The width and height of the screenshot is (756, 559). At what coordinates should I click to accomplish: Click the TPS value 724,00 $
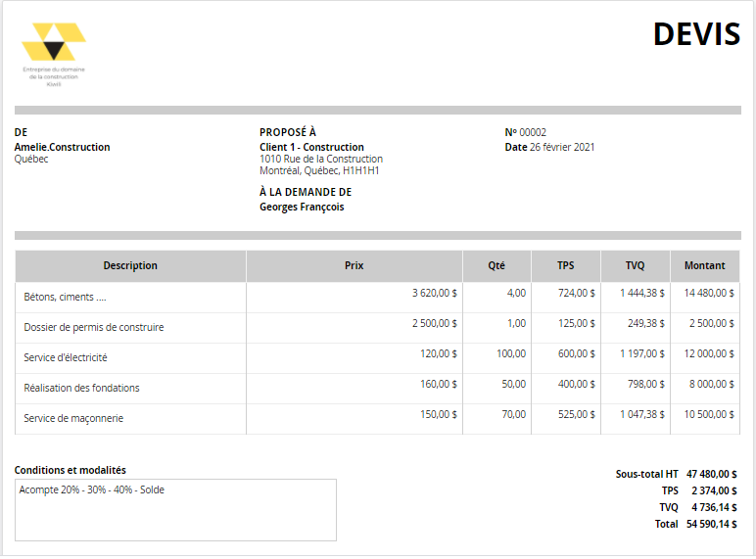[x=577, y=293]
